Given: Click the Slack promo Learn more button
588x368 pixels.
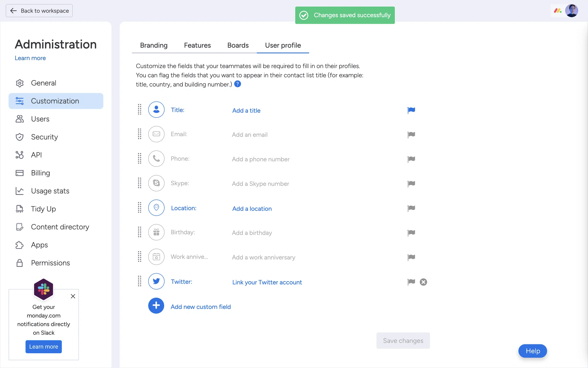Looking at the screenshot, I should click(x=43, y=347).
